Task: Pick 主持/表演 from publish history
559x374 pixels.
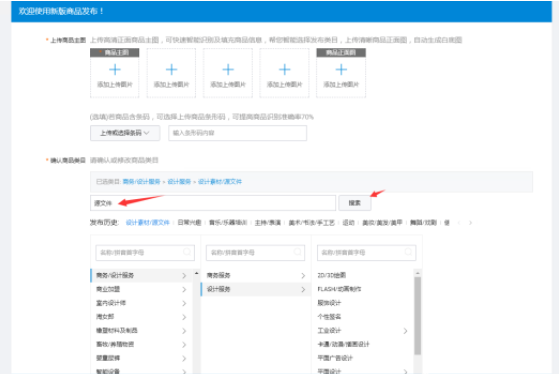Action: pyautogui.click(x=268, y=222)
